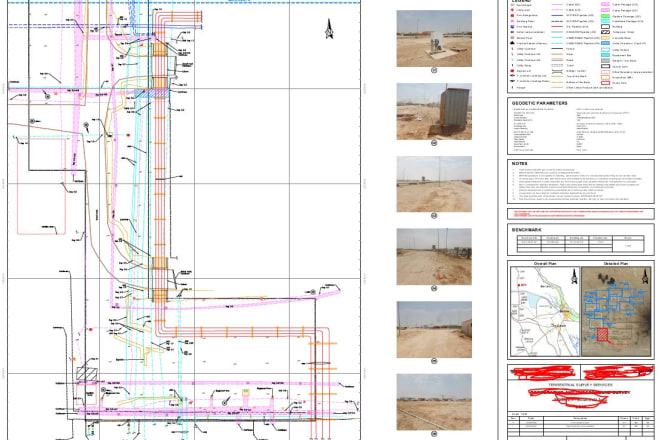Click the GEODETIC PARAMETERS heading
Screen dimensions: 660x440
pos(539,103)
